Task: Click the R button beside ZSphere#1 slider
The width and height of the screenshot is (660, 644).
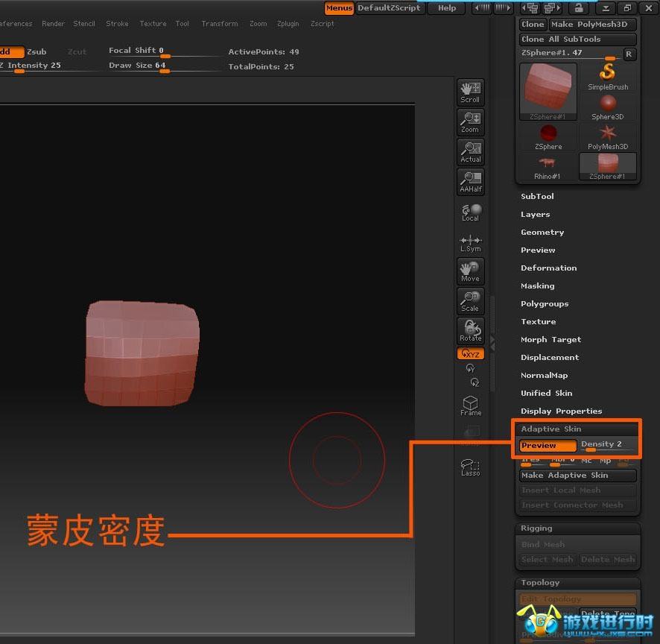Action: pos(629,54)
